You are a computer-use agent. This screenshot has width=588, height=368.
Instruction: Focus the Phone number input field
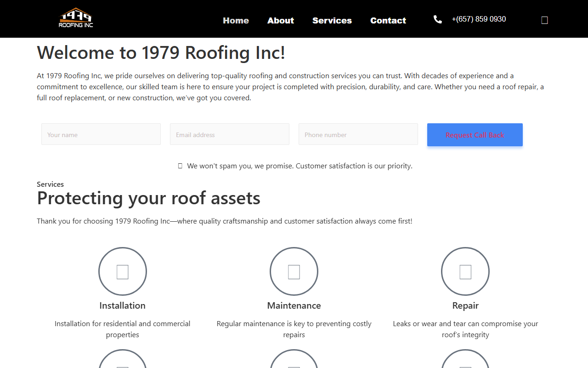[358, 134]
